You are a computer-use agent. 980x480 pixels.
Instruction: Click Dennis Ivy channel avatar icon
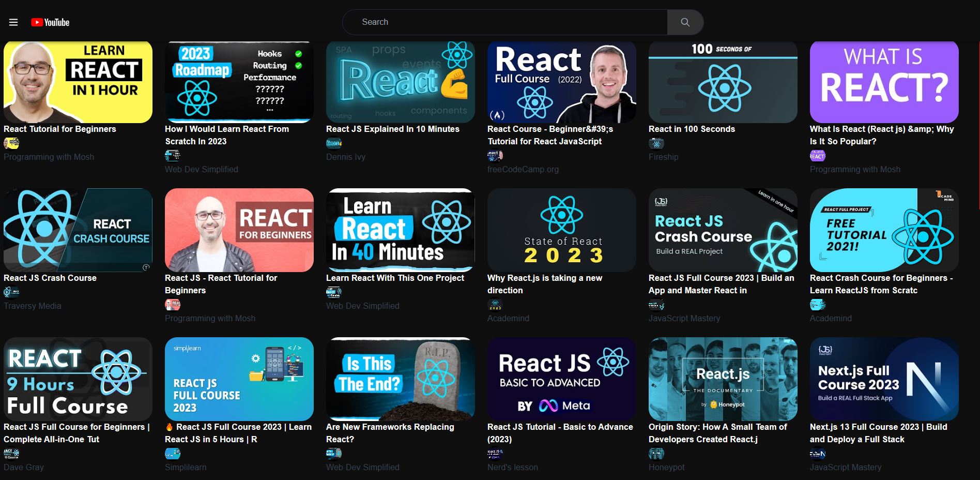point(334,143)
